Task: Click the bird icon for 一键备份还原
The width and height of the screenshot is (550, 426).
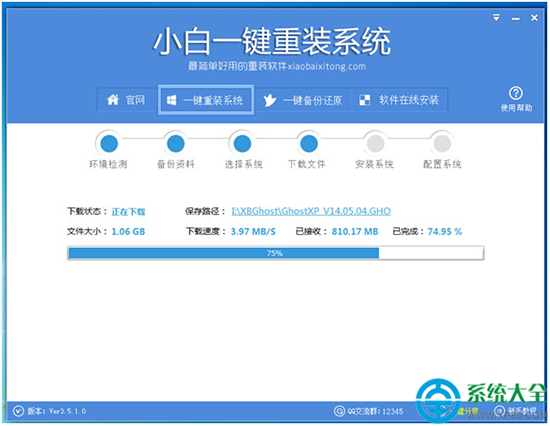Action: pyautogui.click(x=270, y=100)
